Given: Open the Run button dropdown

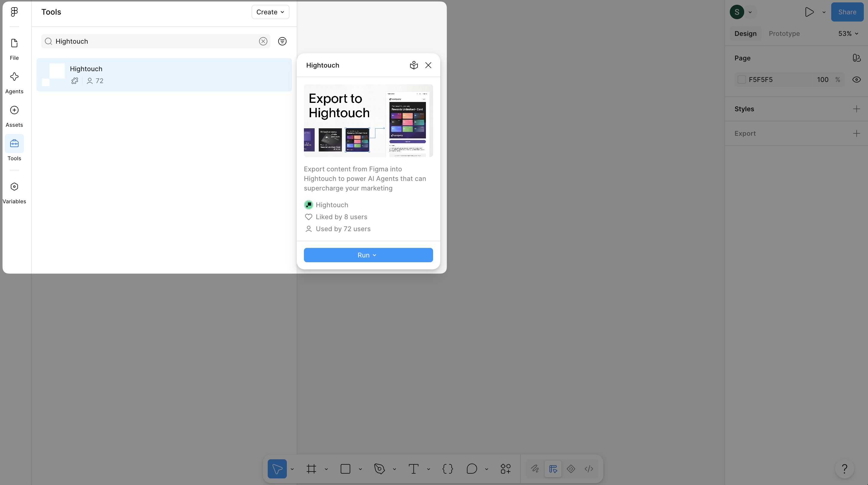Looking at the screenshot, I should point(368,255).
